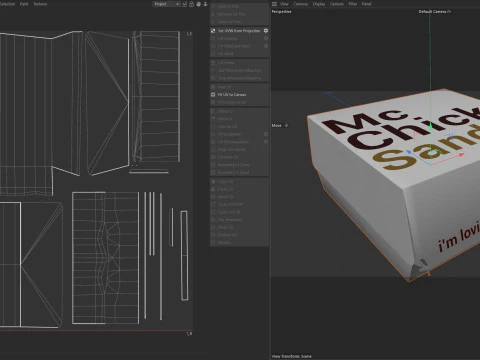
Task: Open the Panel menu in the viewport
Action: (366, 4)
